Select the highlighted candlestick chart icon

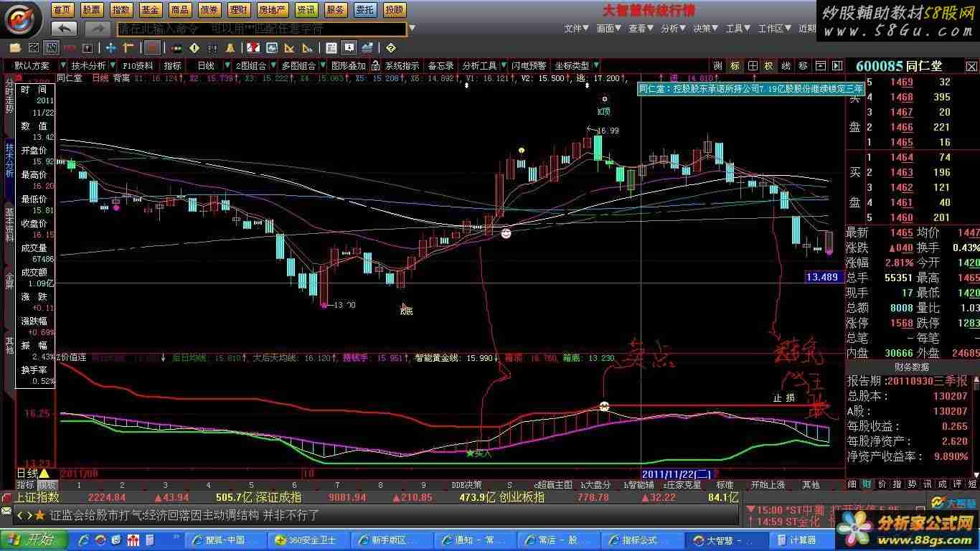pyautogui.click(x=51, y=48)
